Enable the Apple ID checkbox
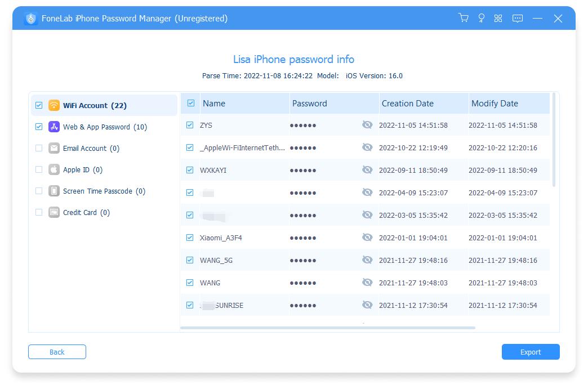The image size is (588, 385). click(39, 169)
